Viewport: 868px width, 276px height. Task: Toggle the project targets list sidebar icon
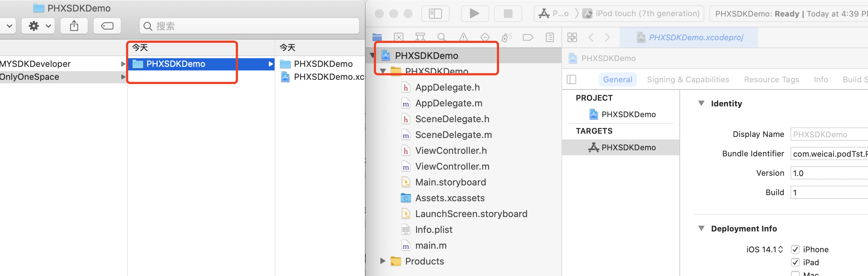(x=571, y=79)
